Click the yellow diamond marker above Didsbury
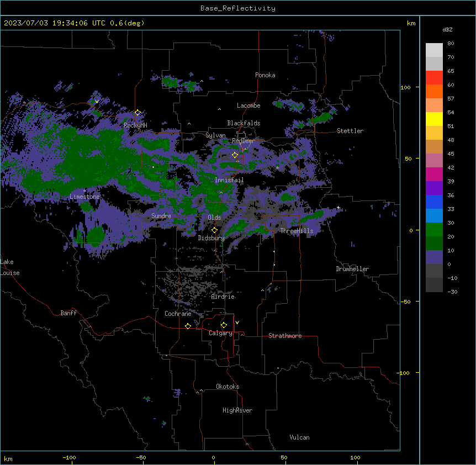This screenshot has height=465, width=476. point(214,230)
